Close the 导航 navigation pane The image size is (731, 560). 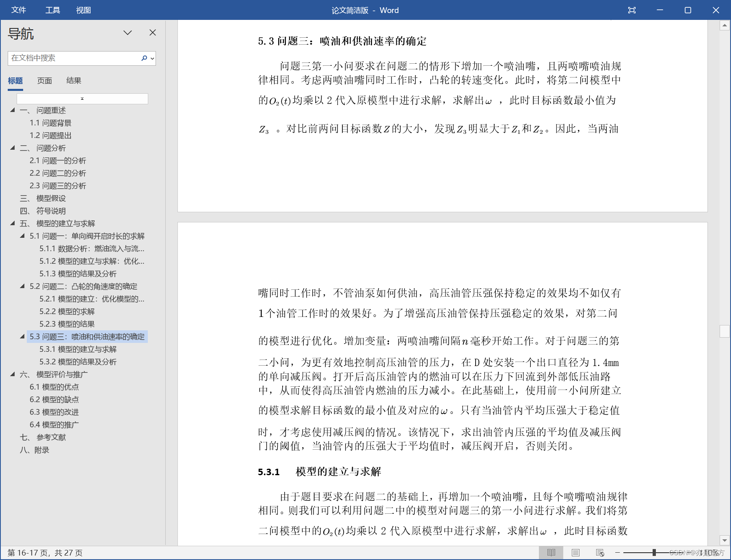(x=153, y=32)
